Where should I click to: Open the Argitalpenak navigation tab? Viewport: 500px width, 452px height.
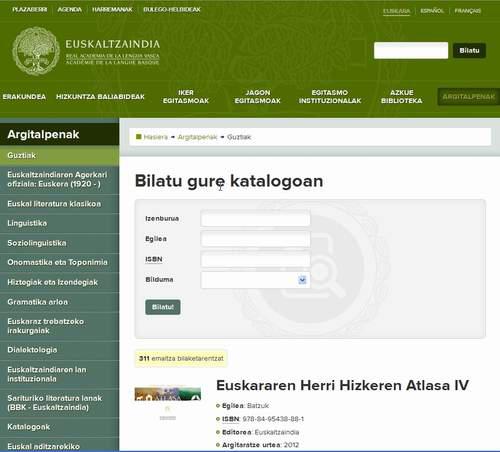pyautogui.click(x=469, y=97)
